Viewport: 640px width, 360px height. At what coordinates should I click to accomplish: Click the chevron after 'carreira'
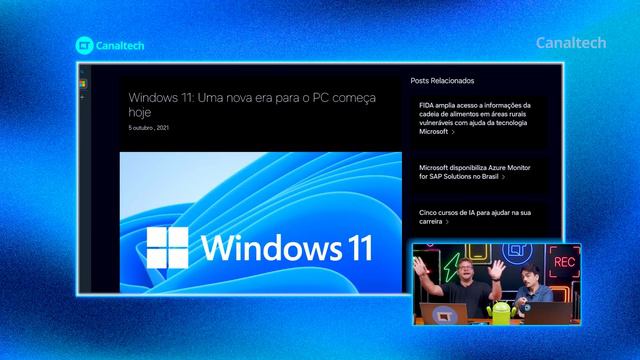pos(447,222)
